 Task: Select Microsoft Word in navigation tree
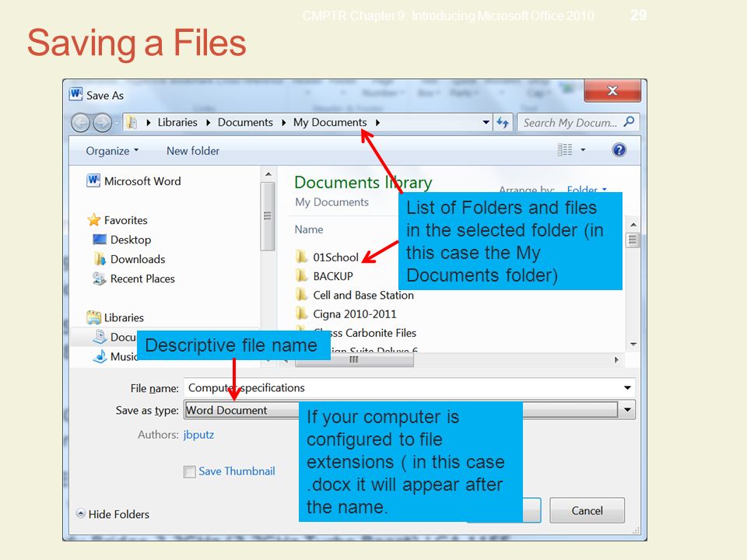pos(142,181)
